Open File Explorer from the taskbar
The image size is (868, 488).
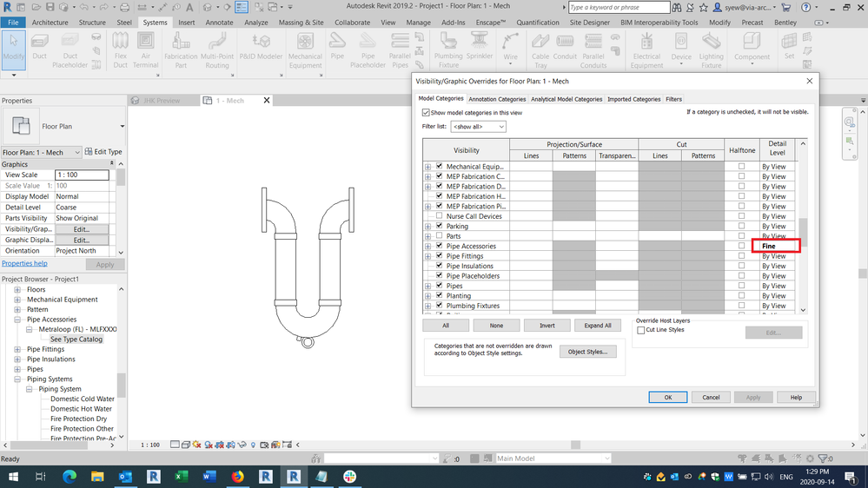pos(97,477)
